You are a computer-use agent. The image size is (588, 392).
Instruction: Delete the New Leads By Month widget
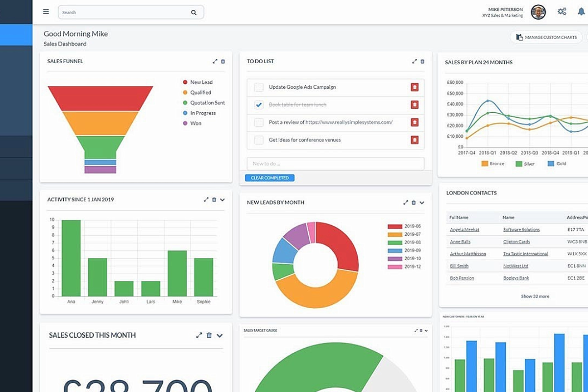click(x=414, y=202)
